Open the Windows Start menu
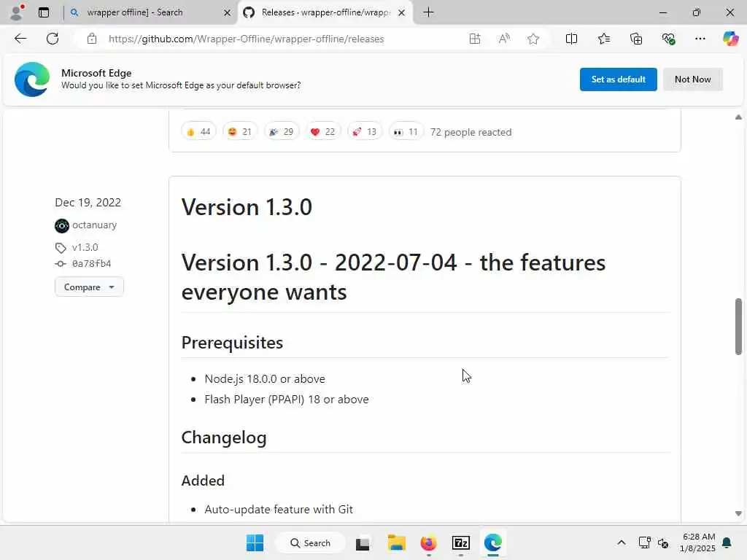747x560 pixels. pyautogui.click(x=255, y=542)
